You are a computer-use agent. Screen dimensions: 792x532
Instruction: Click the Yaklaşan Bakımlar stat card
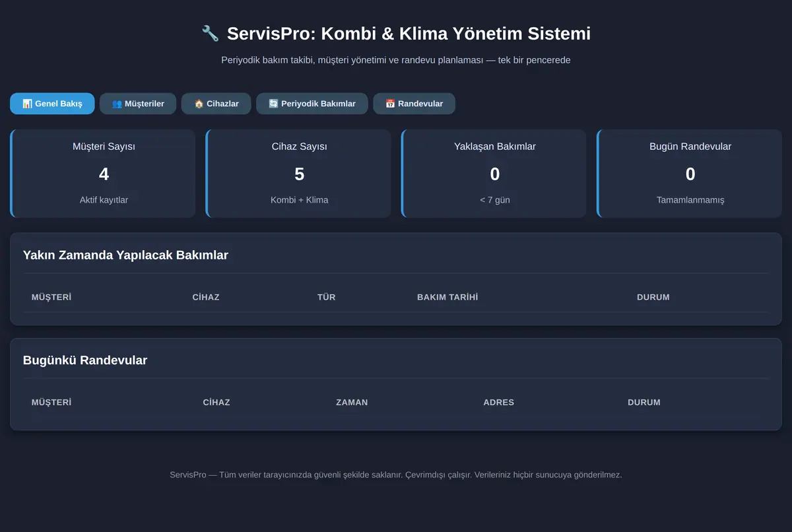[x=494, y=174]
